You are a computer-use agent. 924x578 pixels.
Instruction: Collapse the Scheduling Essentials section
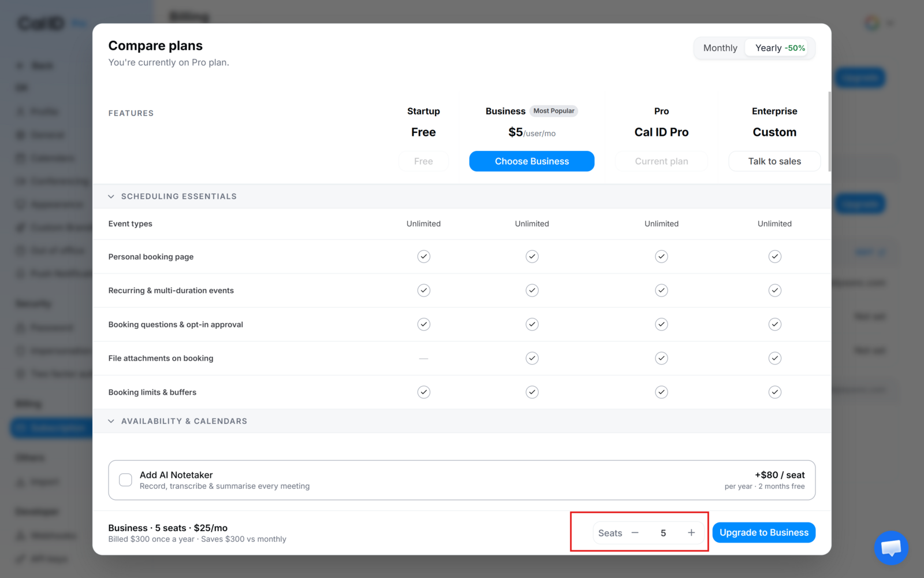click(x=111, y=197)
